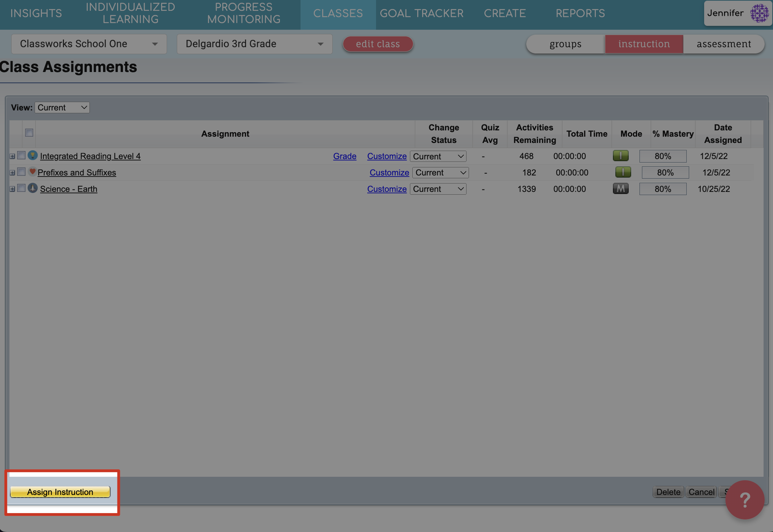This screenshot has width=773, height=532.
Task: Click the gray M mode icon for Science - Earth
Action: click(x=621, y=188)
